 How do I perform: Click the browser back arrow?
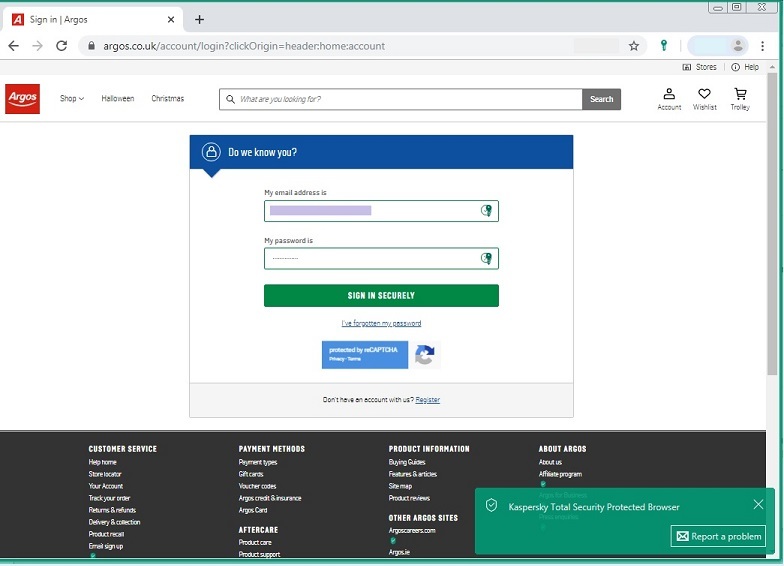[14, 46]
